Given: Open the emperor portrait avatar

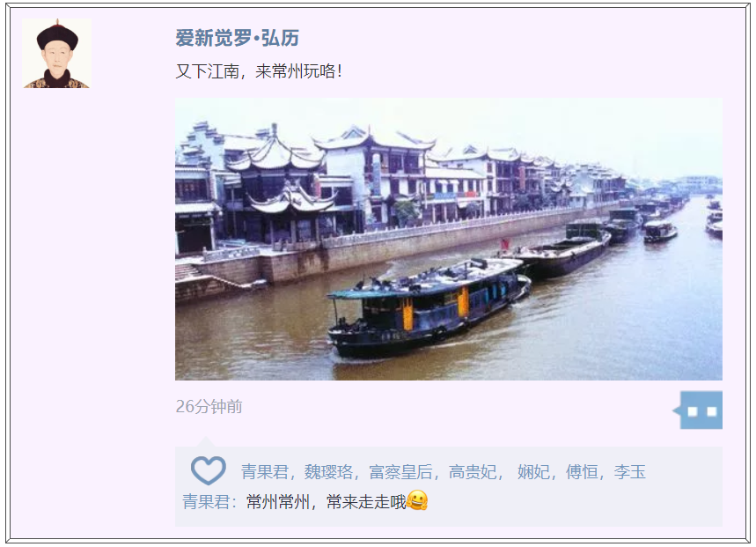Looking at the screenshot, I should 56,53.
